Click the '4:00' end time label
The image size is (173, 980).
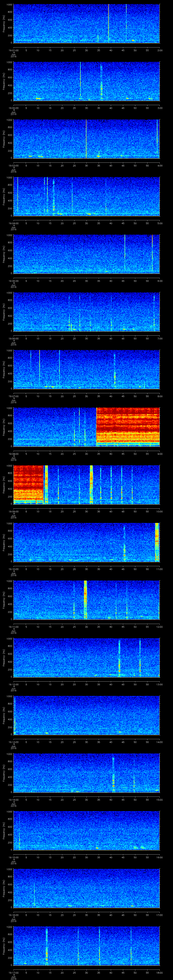(160, 166)
